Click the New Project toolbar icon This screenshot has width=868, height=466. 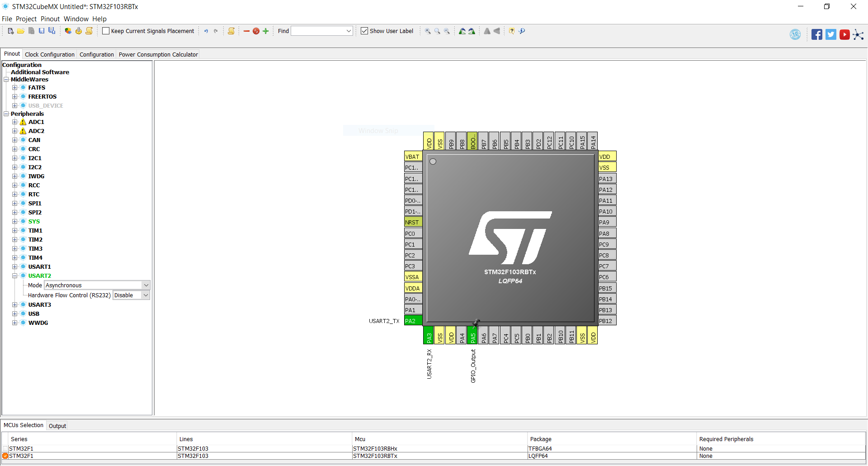[x=11, y=31]
